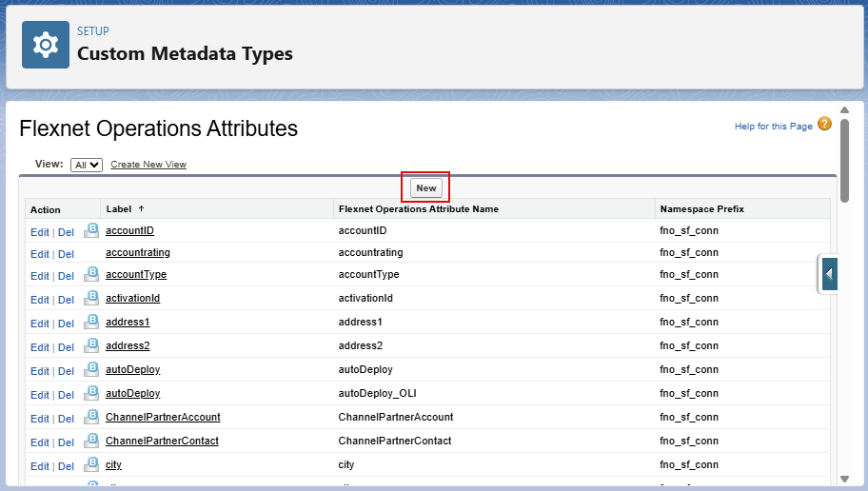This screenshot has height=491, width=868.
Task: Click the package icon beside activationId
Action: [91, 297]
